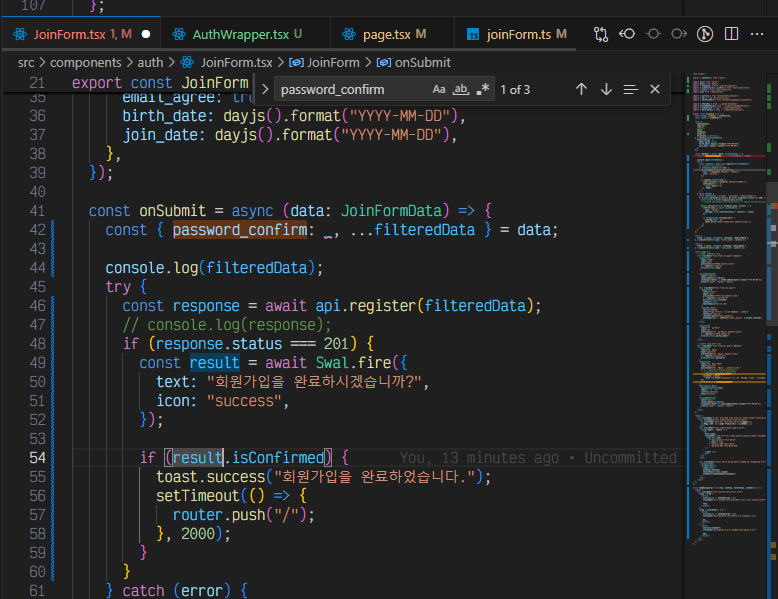The image size is (778, 599).
Task: Click the highlighted password_confirm match
Action: (240, 230)
